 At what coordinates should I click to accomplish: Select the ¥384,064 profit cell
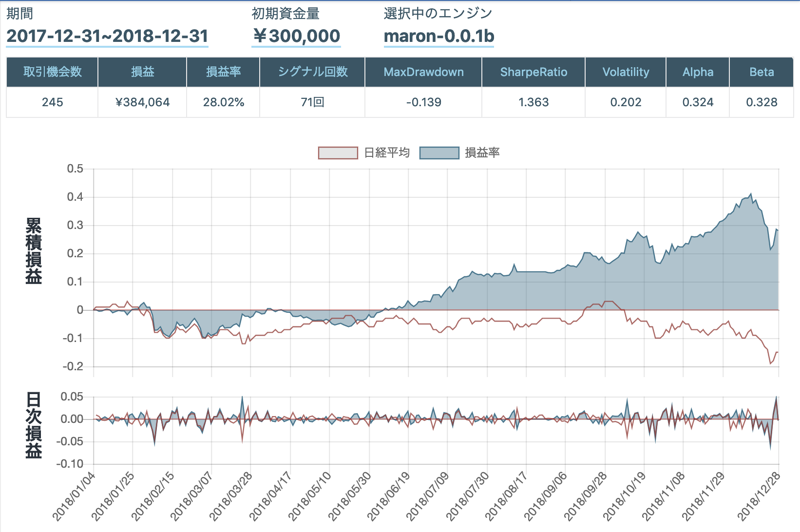[x=142, y=102]
